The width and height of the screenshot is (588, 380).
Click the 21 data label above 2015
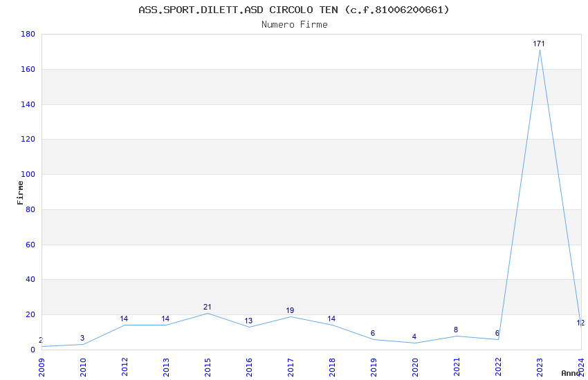click(208, 307)
